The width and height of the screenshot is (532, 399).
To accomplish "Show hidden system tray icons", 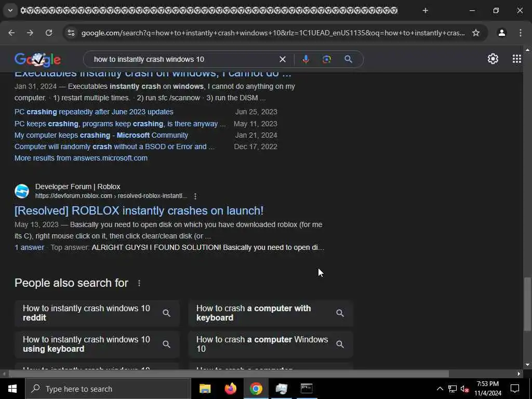I will click(440, 389).
